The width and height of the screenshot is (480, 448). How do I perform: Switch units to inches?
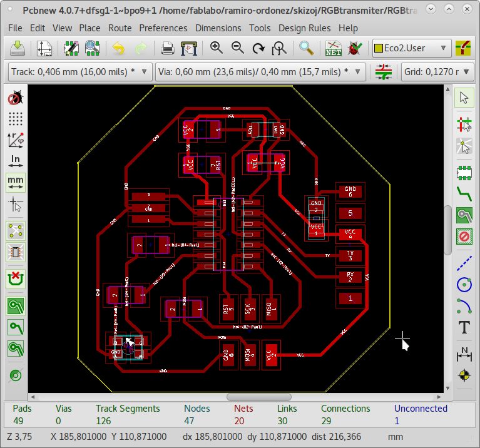(x=15, y=161)
